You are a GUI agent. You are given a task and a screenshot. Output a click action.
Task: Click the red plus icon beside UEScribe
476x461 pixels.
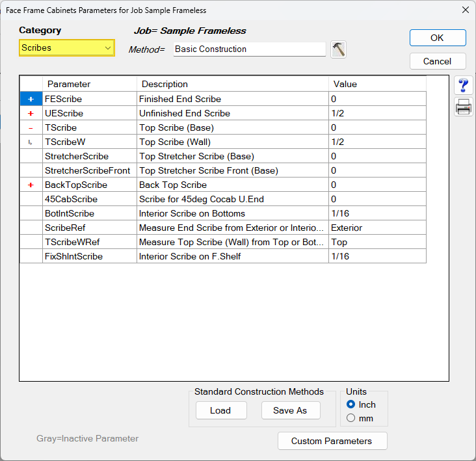[31, 113]
